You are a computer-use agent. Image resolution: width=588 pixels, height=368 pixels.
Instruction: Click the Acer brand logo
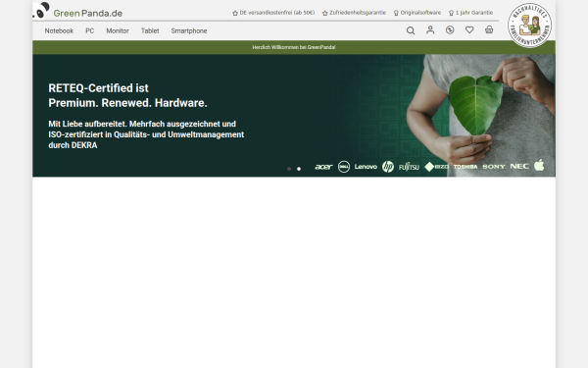coord(323,167)
